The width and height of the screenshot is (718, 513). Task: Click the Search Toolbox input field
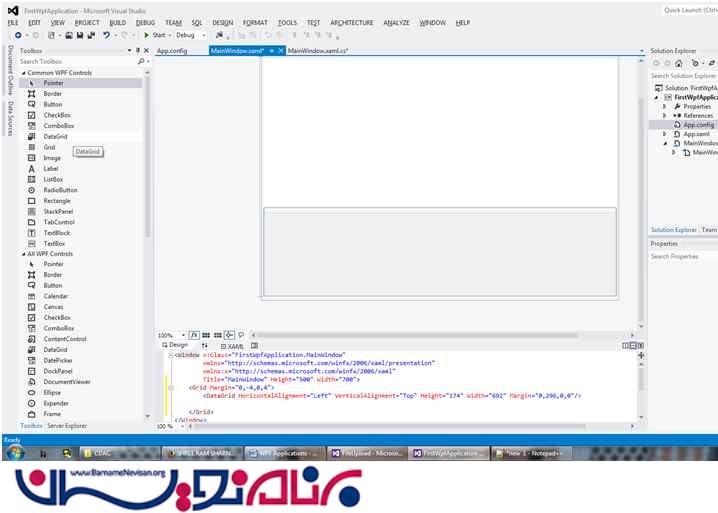[x=75, y=61]
